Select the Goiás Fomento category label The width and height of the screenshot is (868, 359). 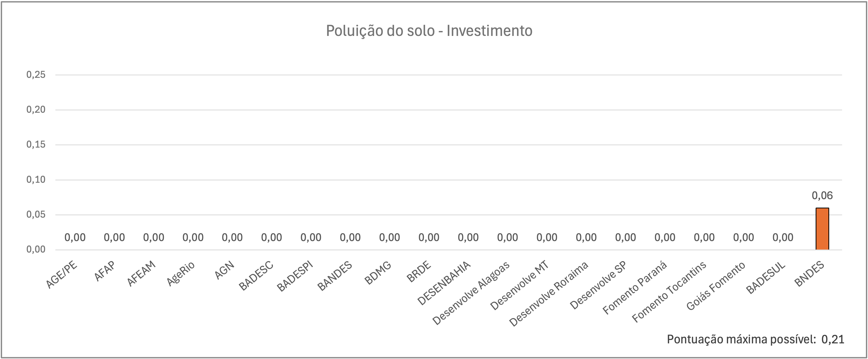tap(716, 286)
